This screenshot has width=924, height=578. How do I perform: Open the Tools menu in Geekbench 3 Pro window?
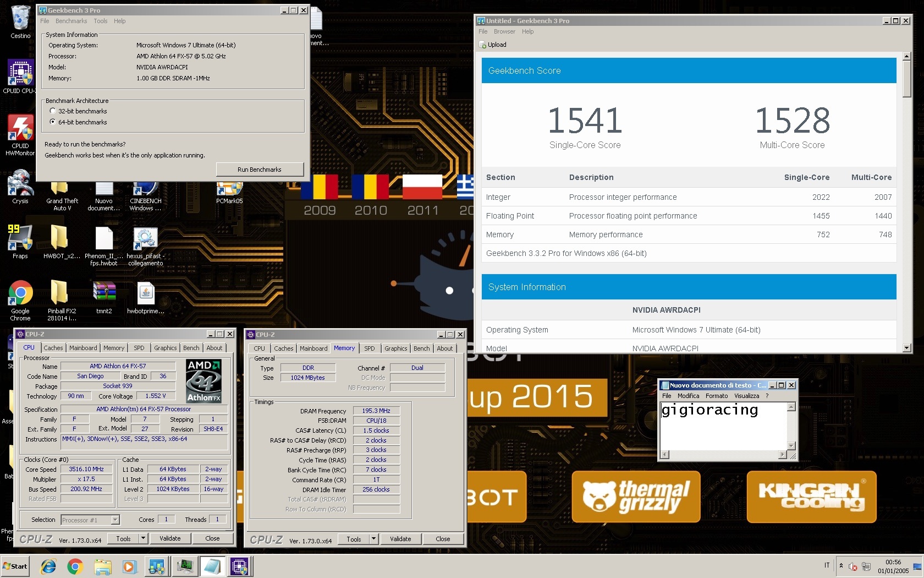pyautogui.click(x=101, y=21)
